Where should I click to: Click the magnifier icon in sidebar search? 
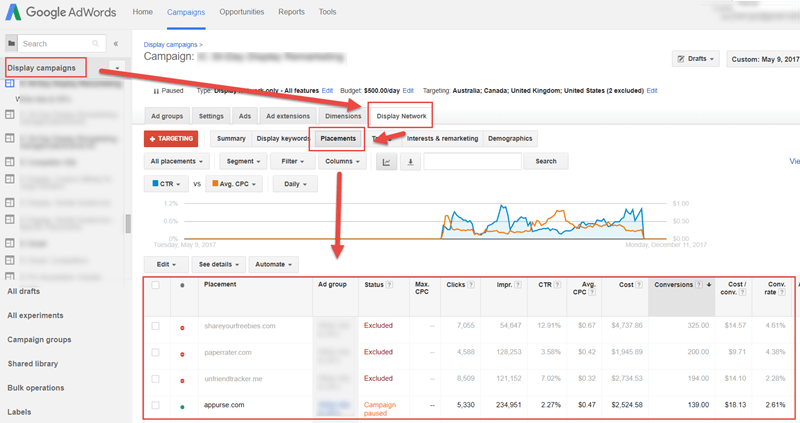95,44
